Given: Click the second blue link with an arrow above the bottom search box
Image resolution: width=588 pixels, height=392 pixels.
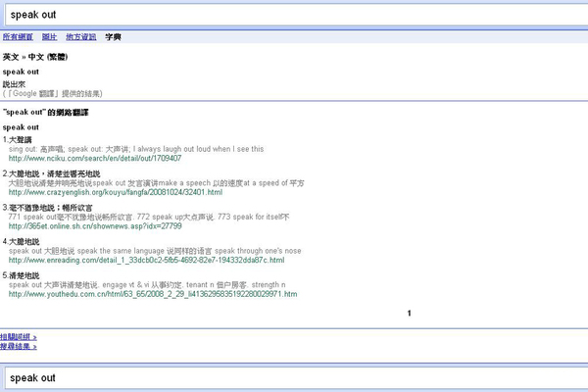Looking at the screenshot, I should tap(19, 346).
